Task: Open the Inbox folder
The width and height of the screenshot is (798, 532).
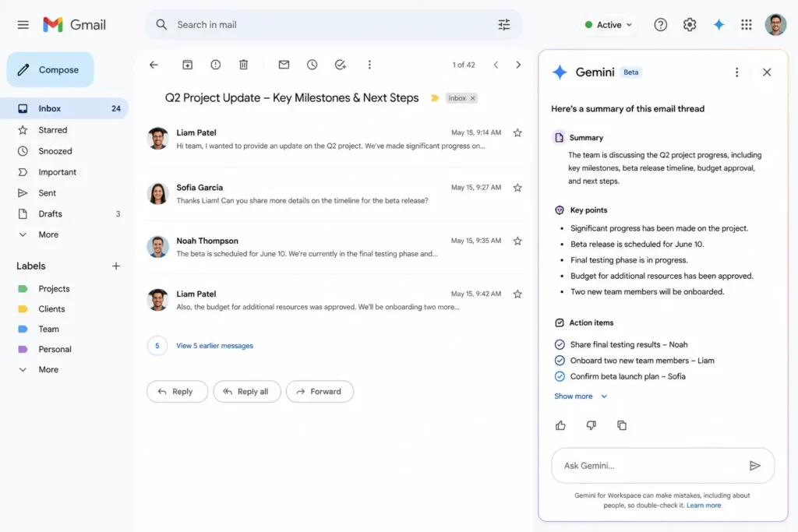Action: coord(64,108)
